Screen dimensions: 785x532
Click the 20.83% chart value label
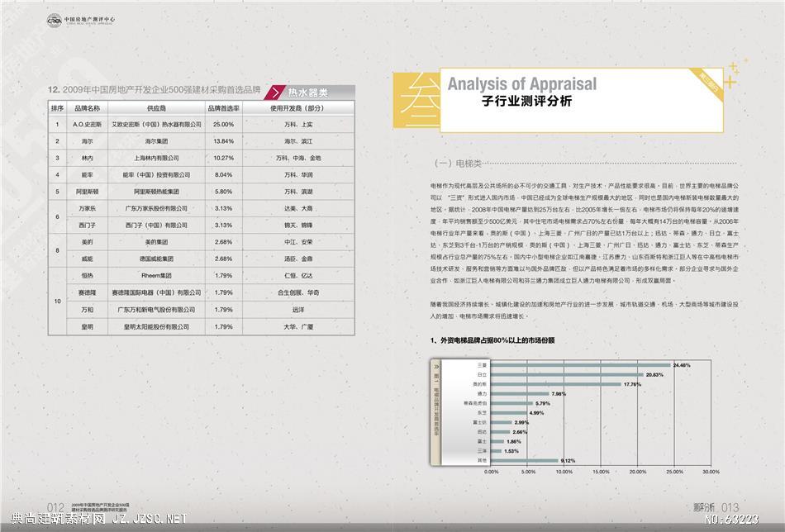pos(654,375)
